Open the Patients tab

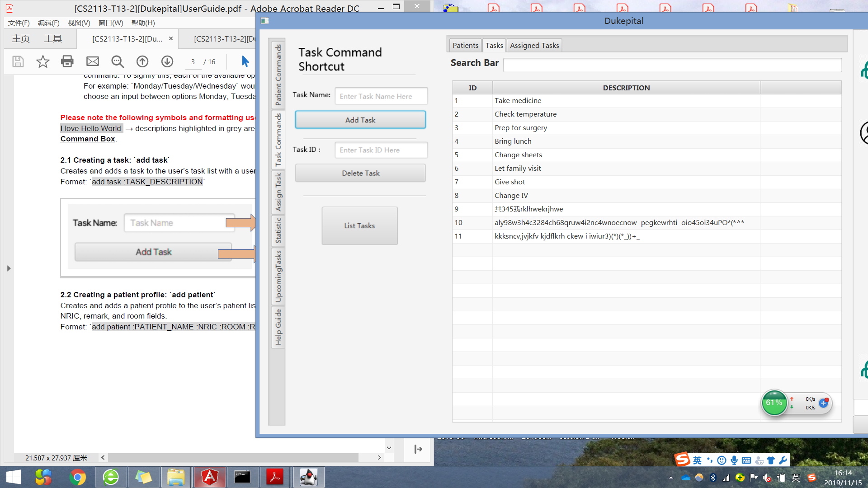(x=465, y=45)
